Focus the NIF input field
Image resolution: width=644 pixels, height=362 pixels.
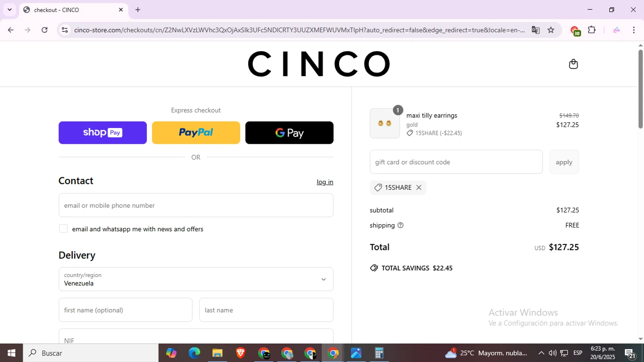(196, 337)
